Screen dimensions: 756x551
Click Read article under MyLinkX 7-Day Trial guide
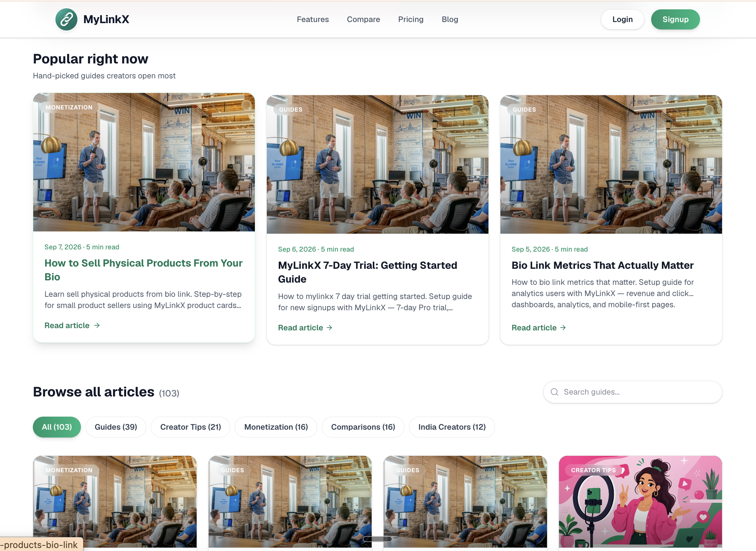[x=301, y=328]
